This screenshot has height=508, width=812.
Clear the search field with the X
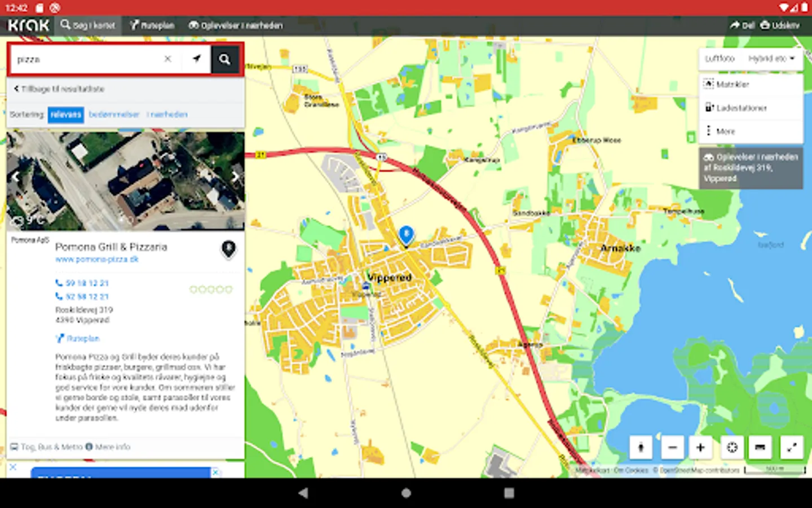coord(167,59)
